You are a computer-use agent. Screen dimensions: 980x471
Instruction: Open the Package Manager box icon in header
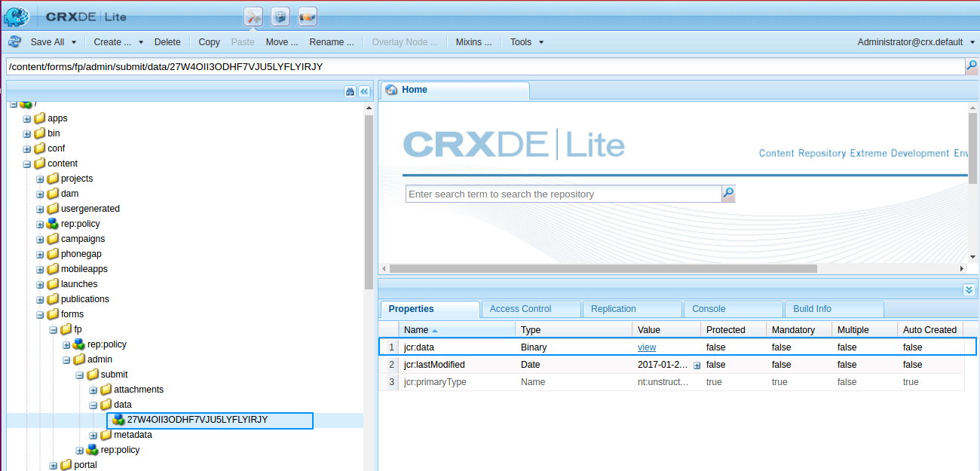[x=280, y=16]
